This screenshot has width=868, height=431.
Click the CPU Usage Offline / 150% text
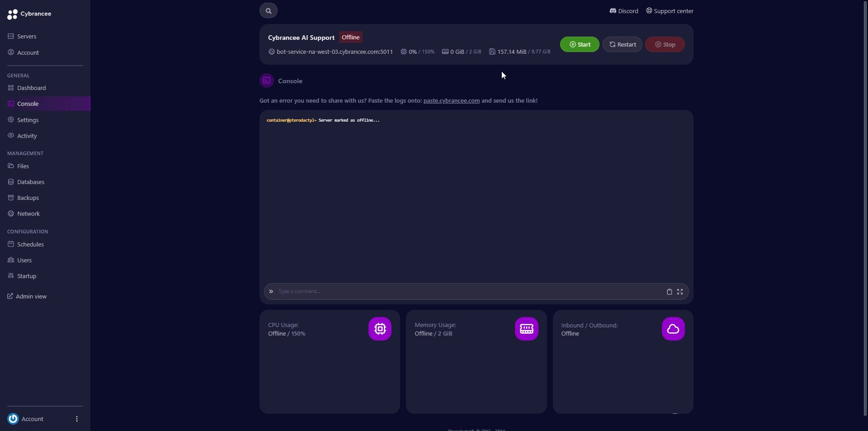click(287, 333)
